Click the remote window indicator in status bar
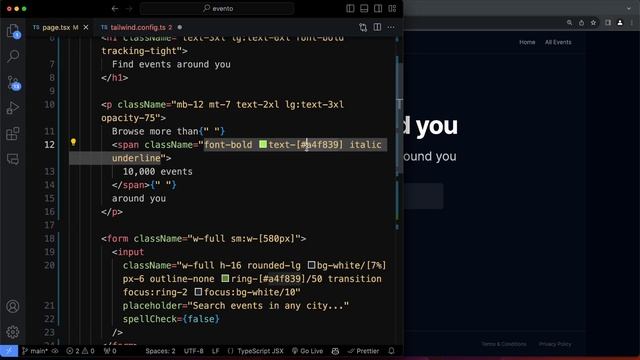Image resolution: width=640 pixels, height=360 pixels. click(x=9, y=351)
